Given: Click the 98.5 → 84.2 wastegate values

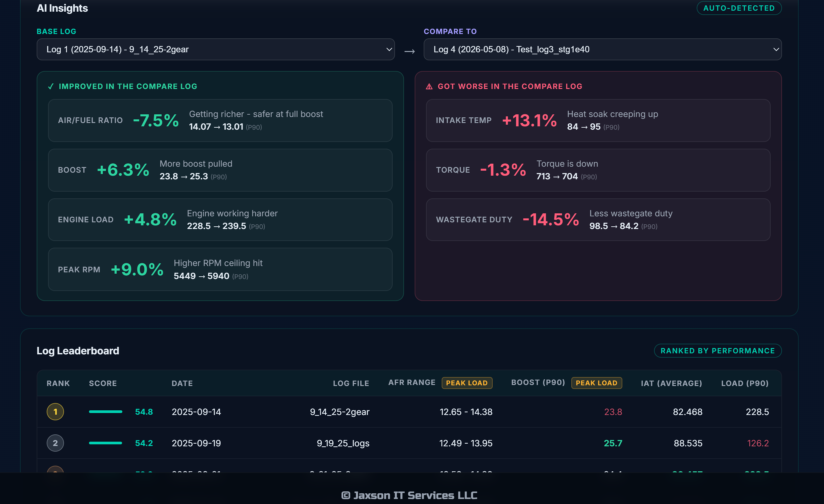Looking at the screenshot, I should 614,226.
